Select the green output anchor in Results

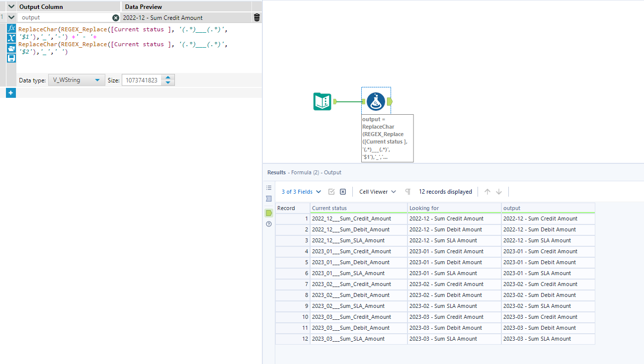[269, 212]
